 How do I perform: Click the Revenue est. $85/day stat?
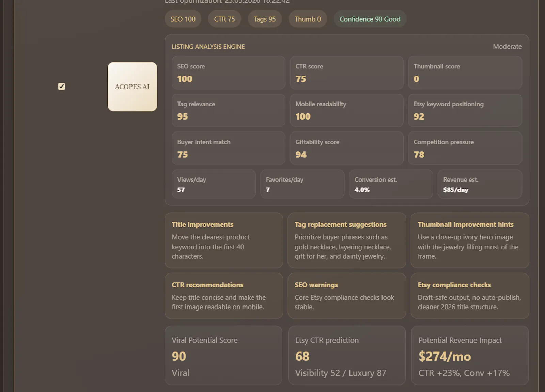point(480,184)
